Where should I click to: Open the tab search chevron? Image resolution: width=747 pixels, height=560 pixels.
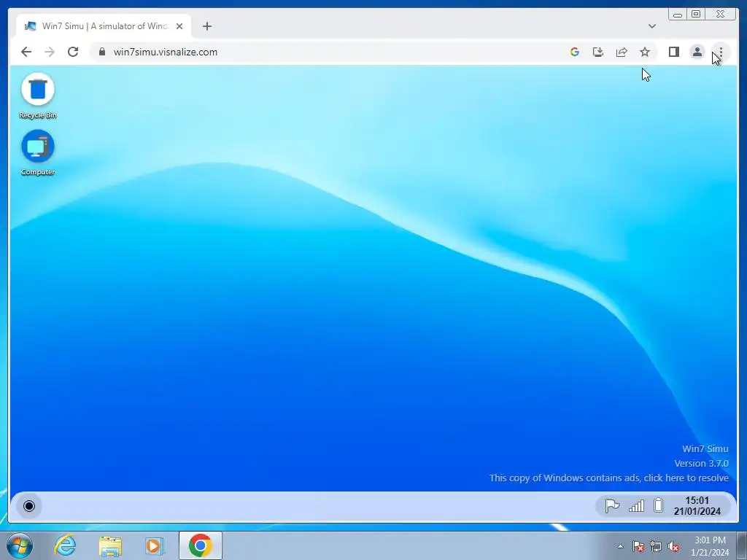click(651, 26)
